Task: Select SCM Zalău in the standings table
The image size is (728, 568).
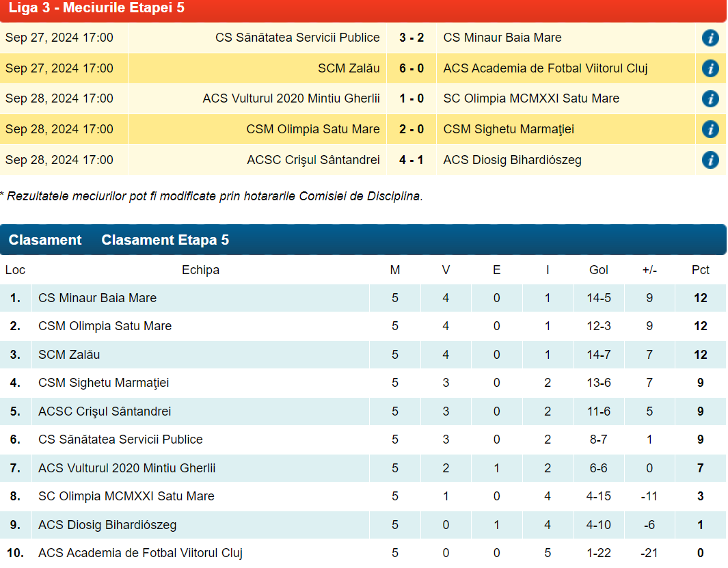Action: (x=69, y=355)
